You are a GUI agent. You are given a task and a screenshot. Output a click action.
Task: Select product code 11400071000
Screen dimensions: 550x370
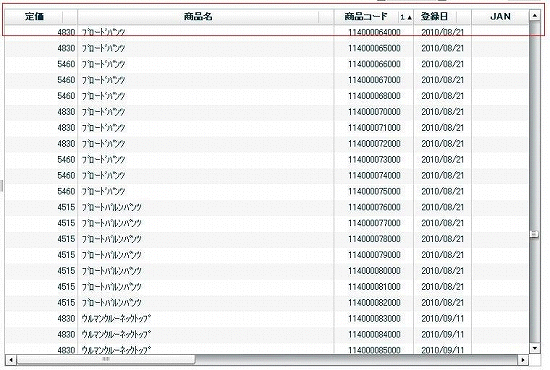(x=374, y=128)
